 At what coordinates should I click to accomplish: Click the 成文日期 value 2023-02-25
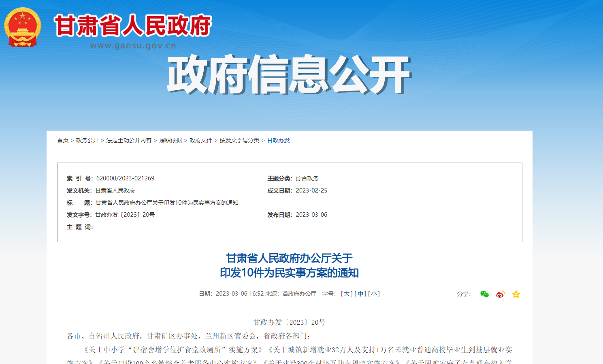[311, 190]
